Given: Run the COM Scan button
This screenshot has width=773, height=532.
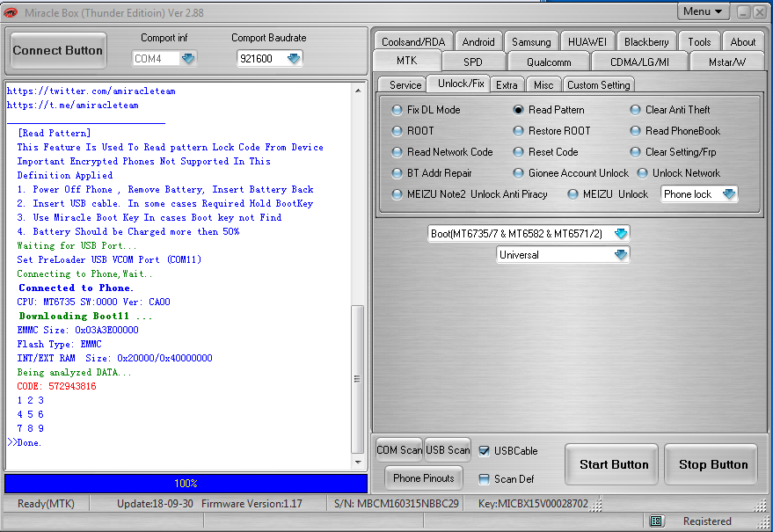Looking at the screenshot, I should 399,450.
